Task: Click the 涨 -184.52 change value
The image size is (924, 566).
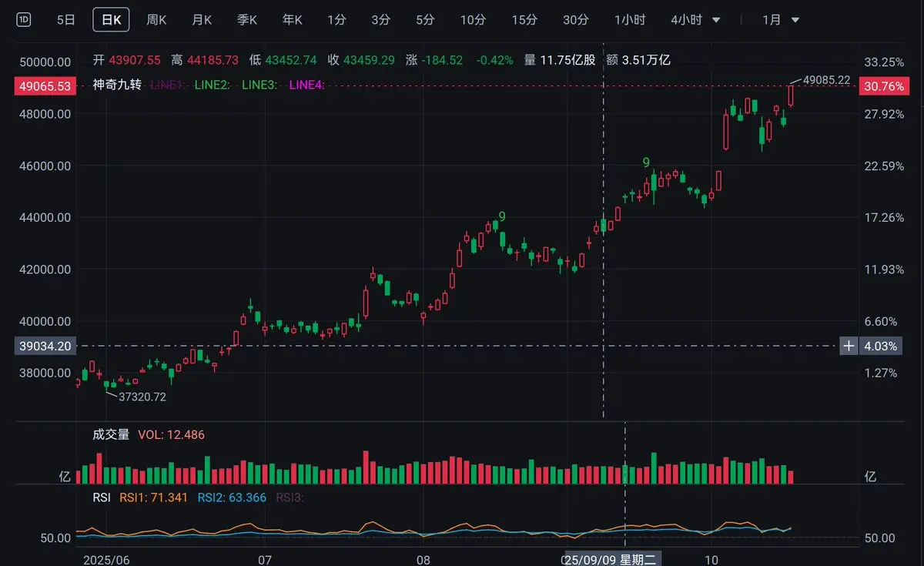Action: (434, 59)
